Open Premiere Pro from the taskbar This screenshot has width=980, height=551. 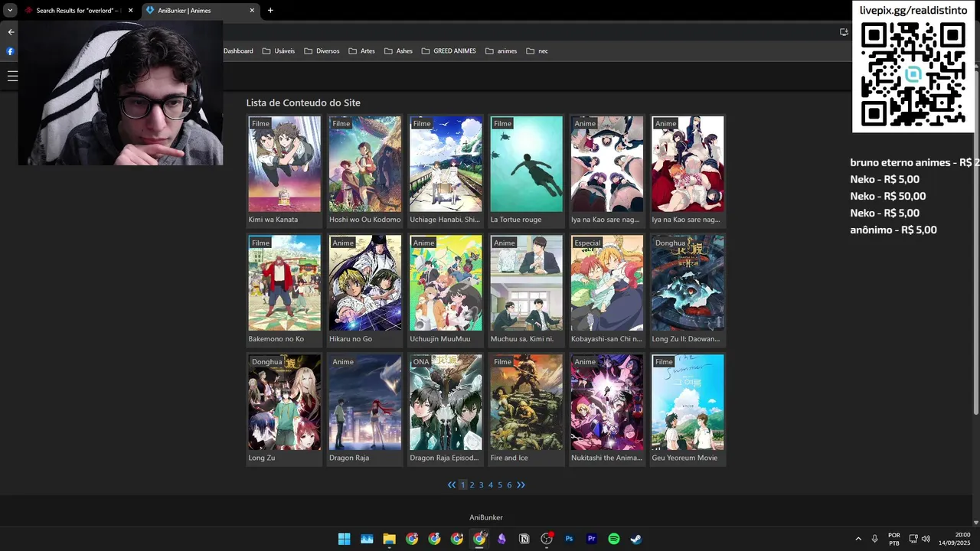[x=591, y=539]
